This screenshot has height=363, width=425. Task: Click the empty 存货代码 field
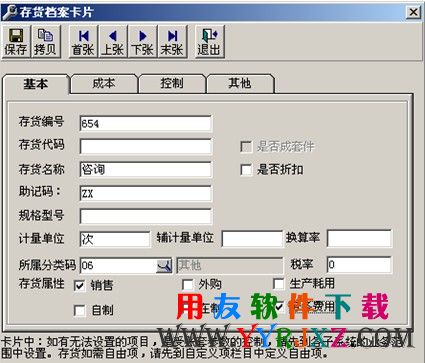(x=145, y=147)
